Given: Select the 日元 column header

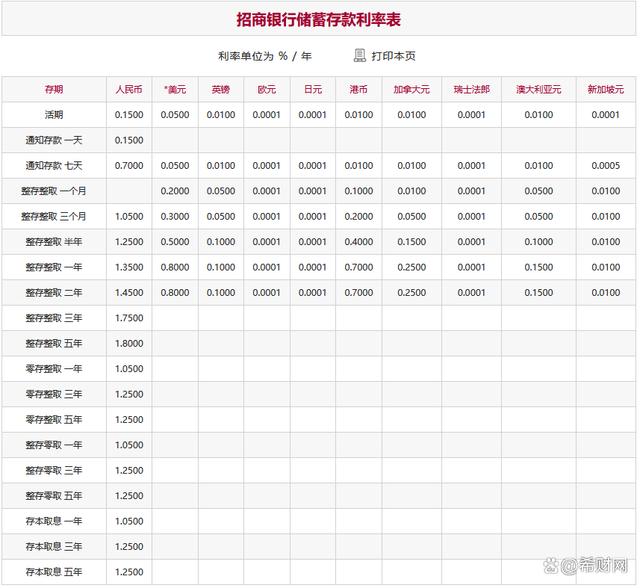Looking at the screenshot, I should pyautogui.click(x=312, y=89).
